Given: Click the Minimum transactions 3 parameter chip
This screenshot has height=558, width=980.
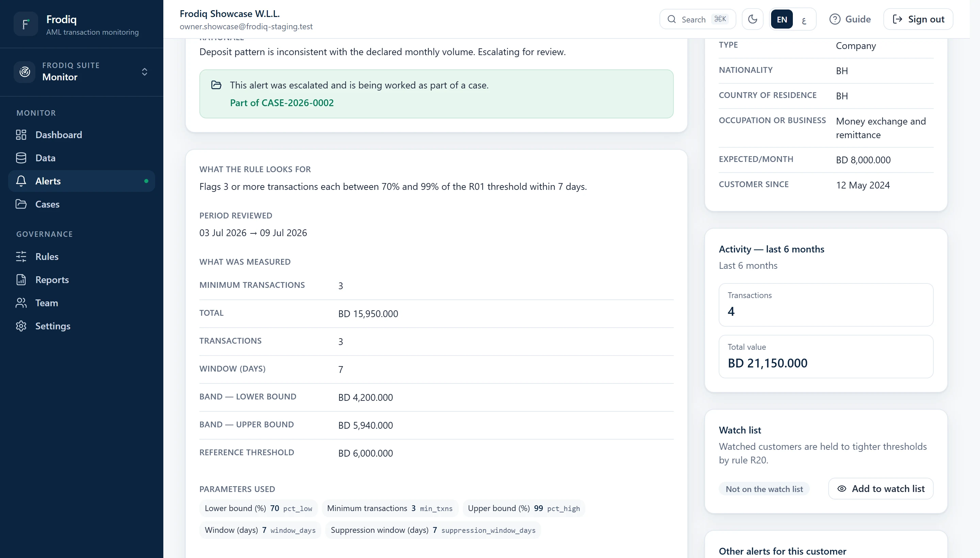Looking at the screenshot, I should point(390,508).
